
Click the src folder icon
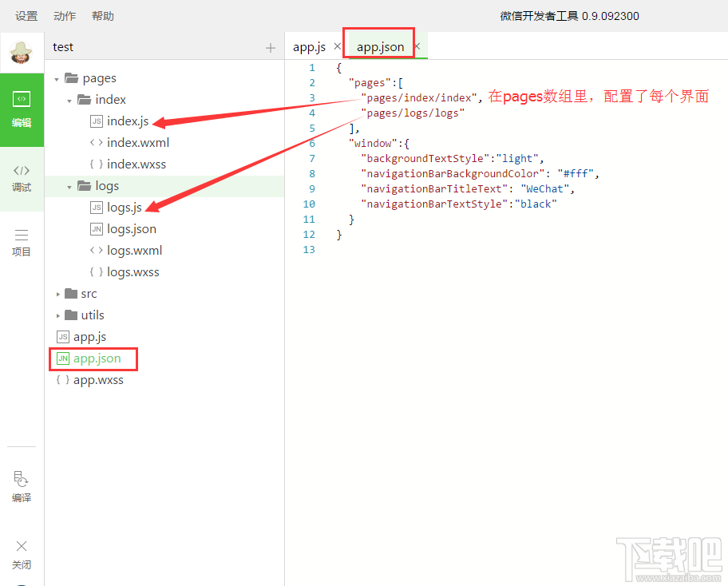71,293
